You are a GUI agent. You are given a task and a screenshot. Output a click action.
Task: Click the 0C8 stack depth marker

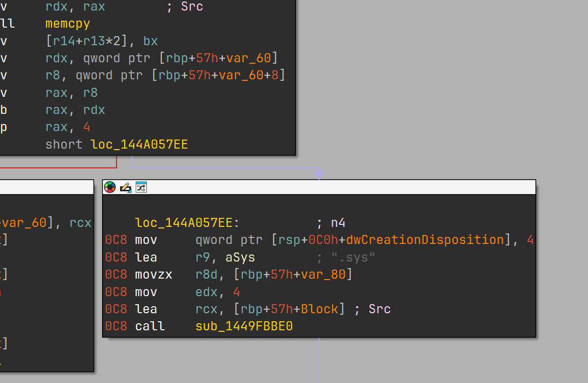point(116,239)
